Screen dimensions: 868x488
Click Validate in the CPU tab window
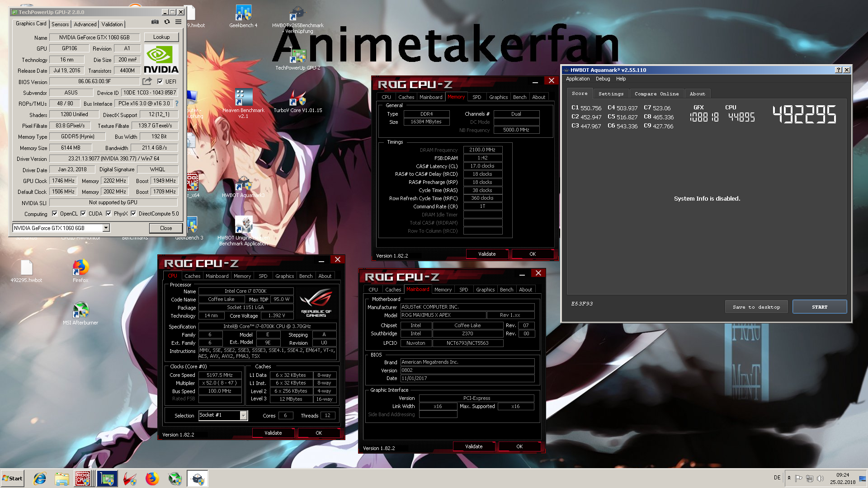click(x=273, y=433)
